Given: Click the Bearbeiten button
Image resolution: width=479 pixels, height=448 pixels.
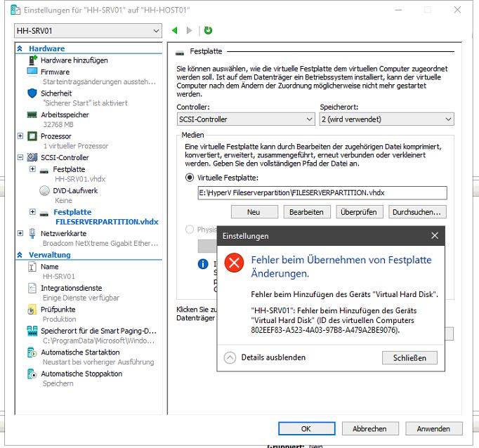Looking at the screenshot, I should [x=307, y=212].
